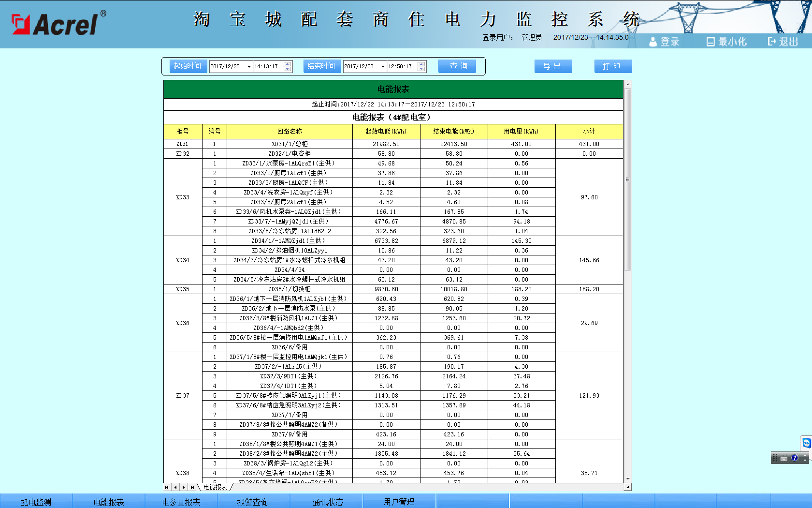The height and width of the screenshot is (508, 812).
Task: Click the blue help question-mark icon
Action: [795, 458]
